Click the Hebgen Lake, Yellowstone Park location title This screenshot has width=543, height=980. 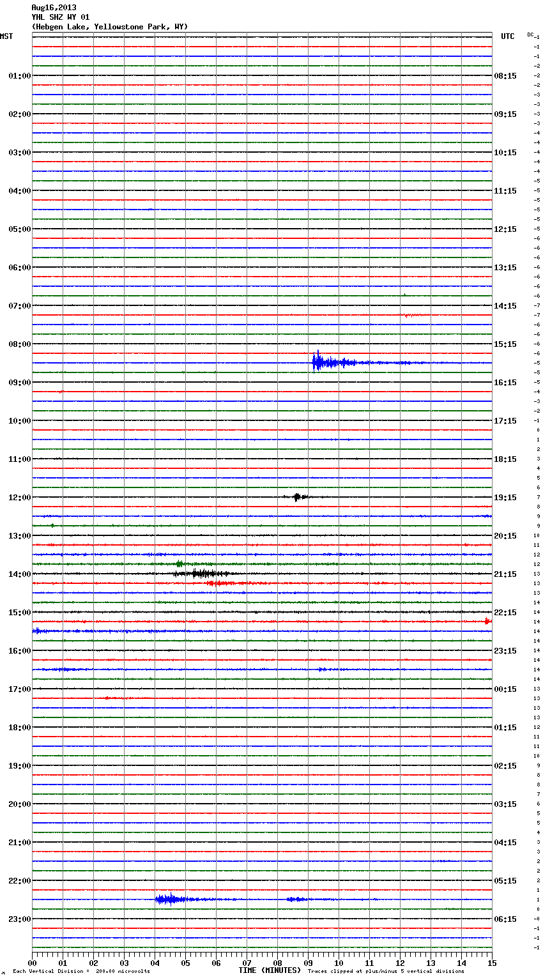(110, 27)
